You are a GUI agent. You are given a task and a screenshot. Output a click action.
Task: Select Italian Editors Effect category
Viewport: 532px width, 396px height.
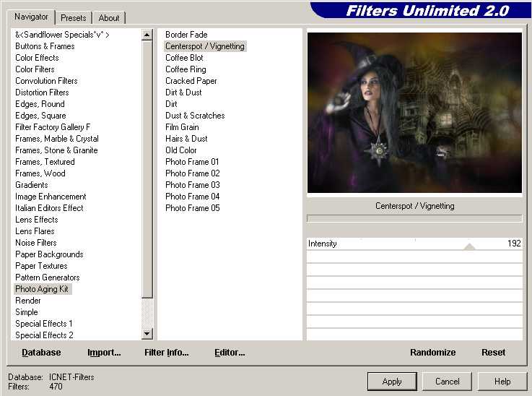click(x=49, y=208)
